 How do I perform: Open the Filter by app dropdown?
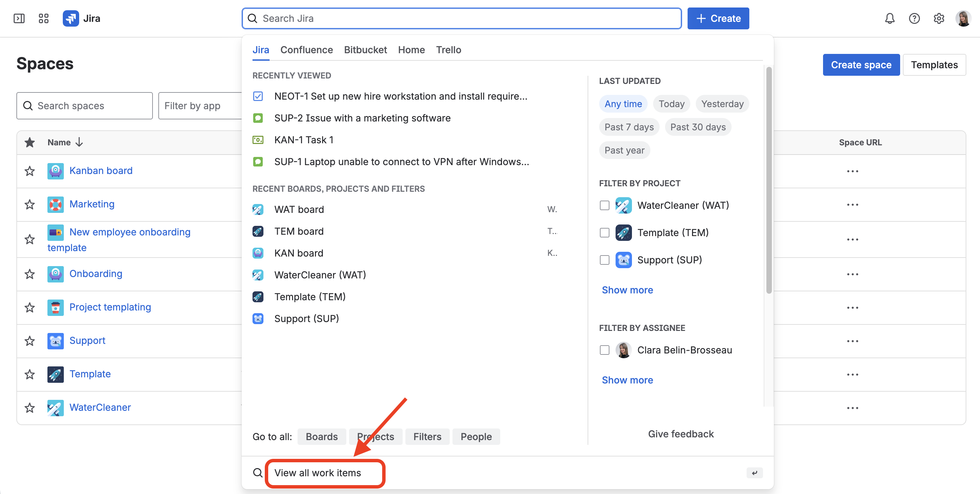200,106
